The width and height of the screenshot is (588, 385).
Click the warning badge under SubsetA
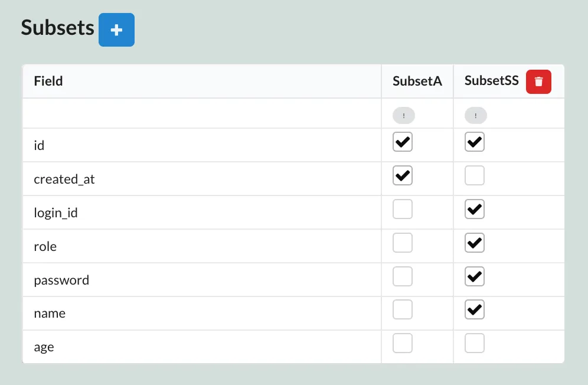coord(404,116)
